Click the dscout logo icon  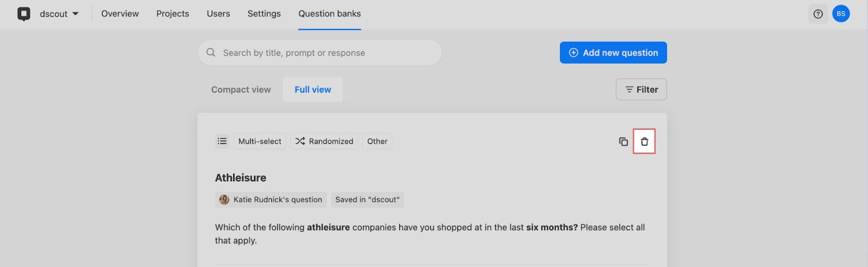(x=24, y=14)
